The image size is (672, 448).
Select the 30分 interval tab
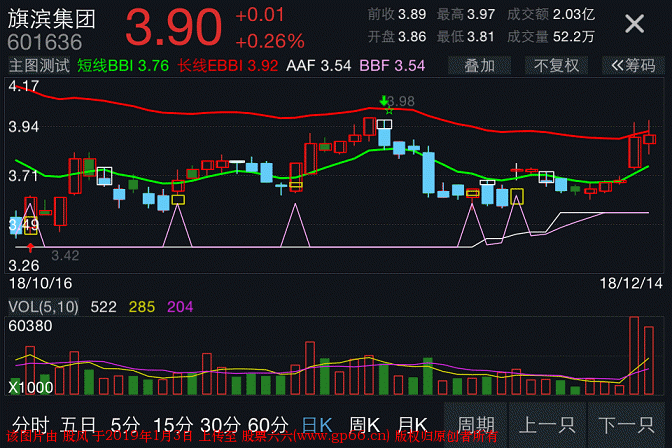(220, 425)
